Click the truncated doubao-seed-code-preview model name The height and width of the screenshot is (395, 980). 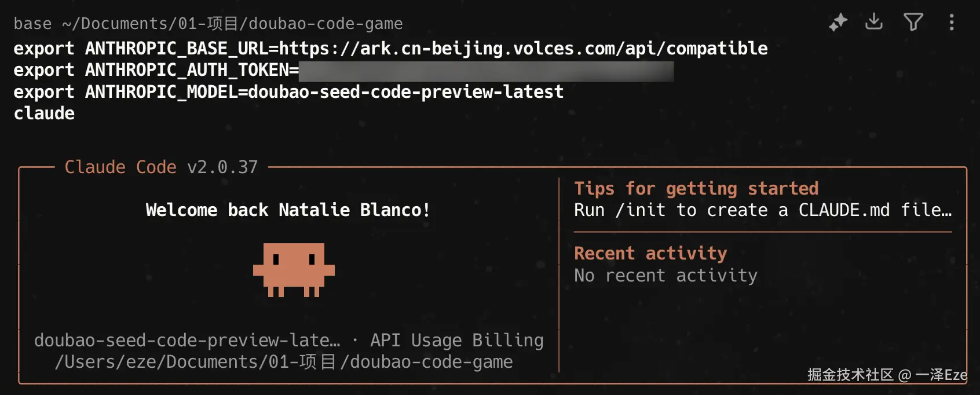pos(187,340)
